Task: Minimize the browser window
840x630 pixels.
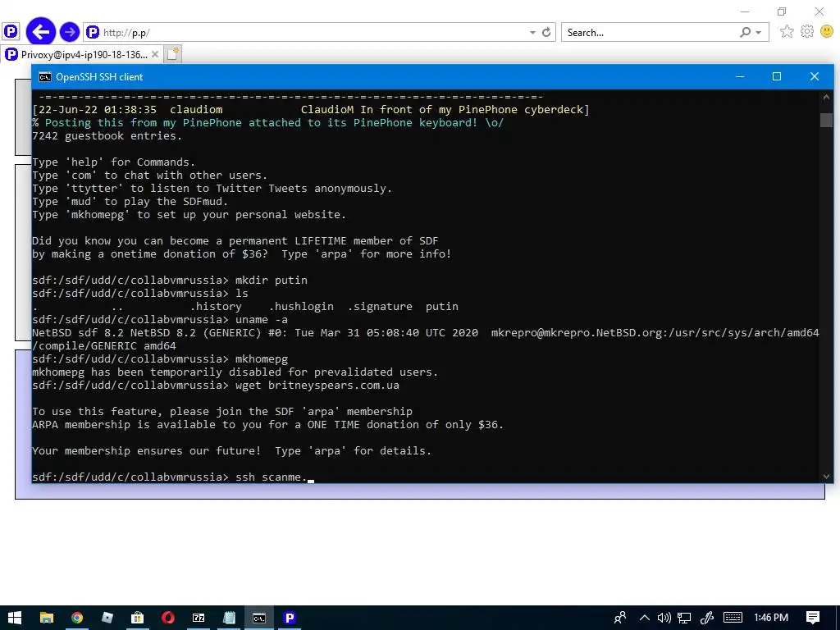Action: [x=745, y=11]
